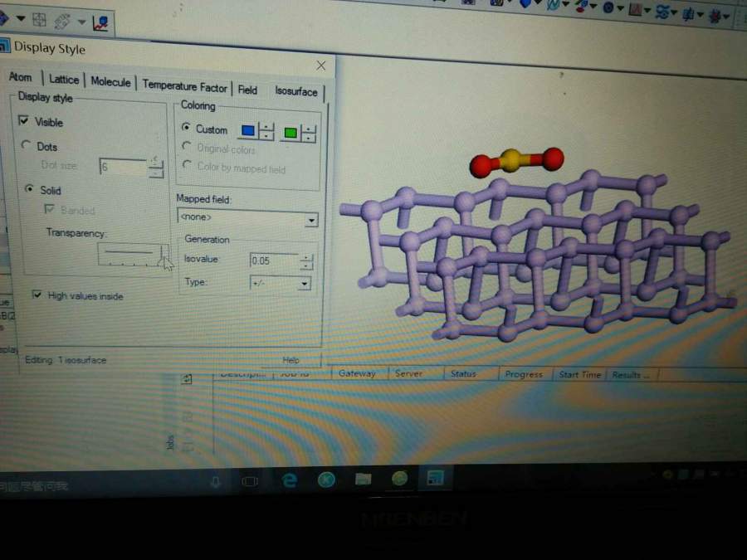
Task: Click the red-blue star module icon
Action: (x=715, y=17)
